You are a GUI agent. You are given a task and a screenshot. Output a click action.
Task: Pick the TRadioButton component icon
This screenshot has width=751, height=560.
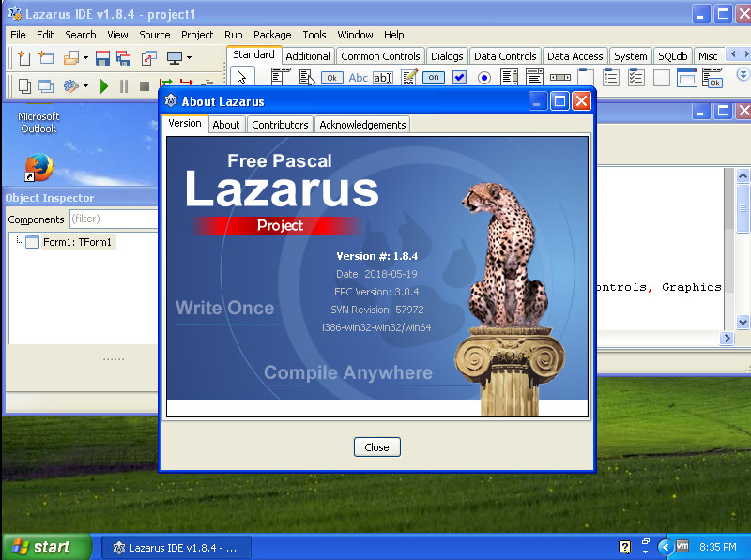tap(484, 78)
